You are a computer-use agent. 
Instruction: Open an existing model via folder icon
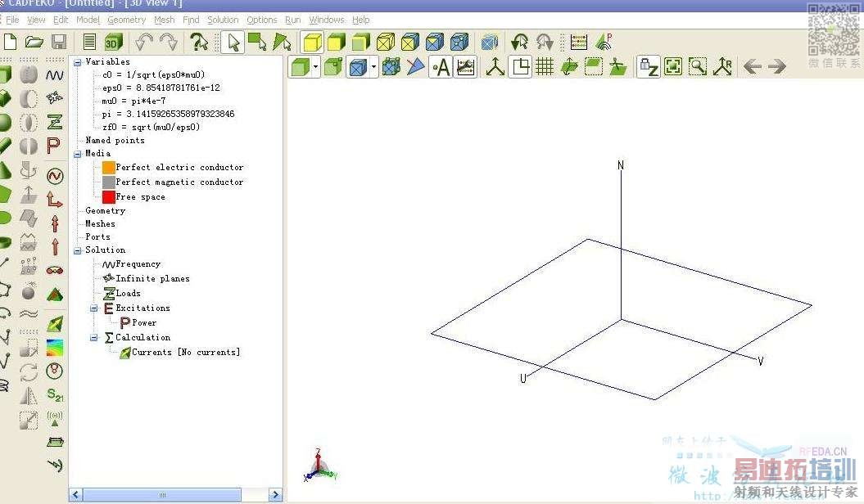(34, 42)
